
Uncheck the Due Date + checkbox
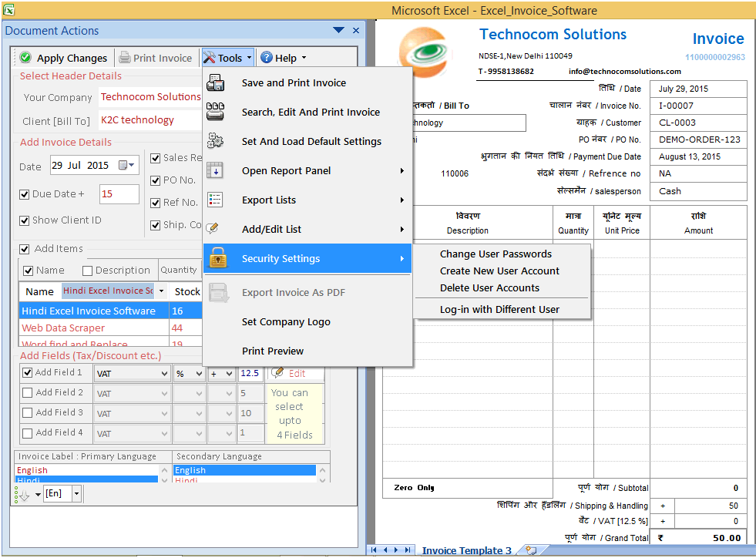pyautogui.click(x=26, y=194)
